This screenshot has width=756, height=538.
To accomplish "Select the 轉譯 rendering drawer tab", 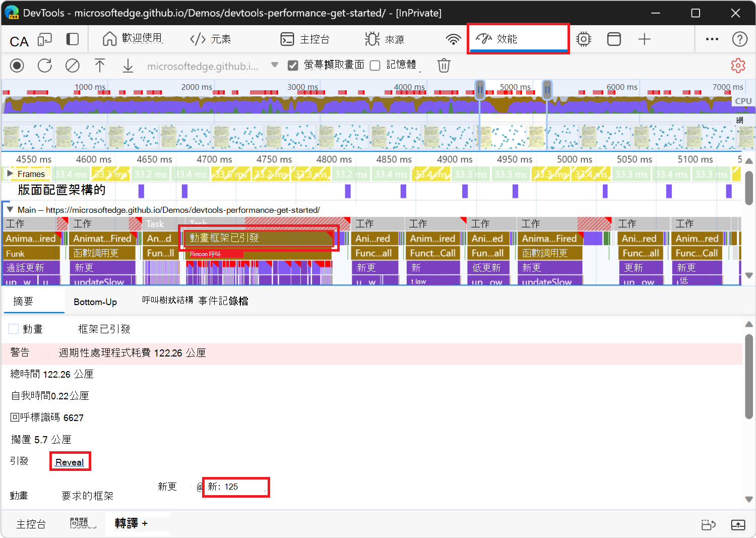I will click(x=126, y=523).
